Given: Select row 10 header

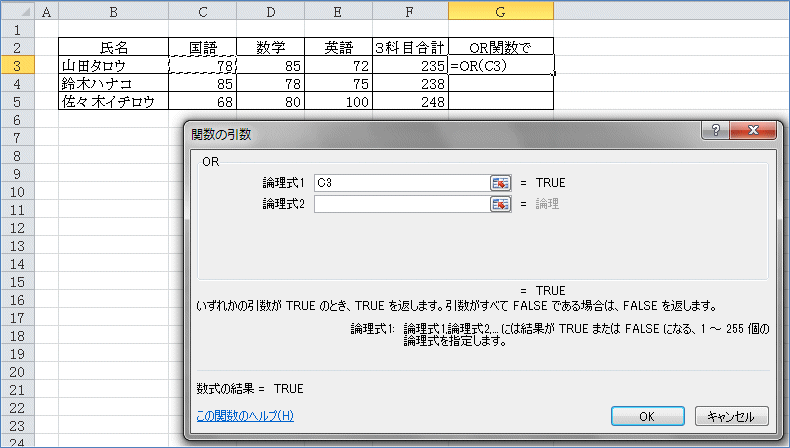Looking at the screenshot, I should 18,192.
